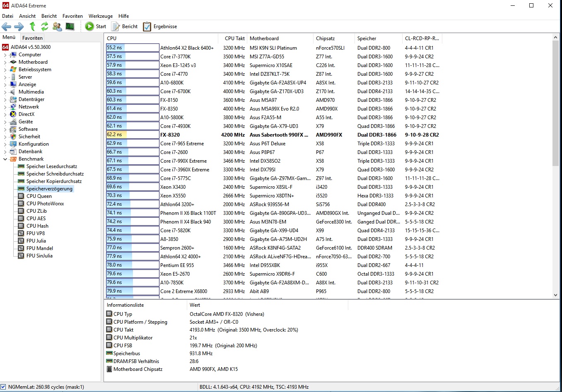Open the Favoriten menu in menu bar
The height and width of the screenshot is (392, 562).
pos(72,16)
